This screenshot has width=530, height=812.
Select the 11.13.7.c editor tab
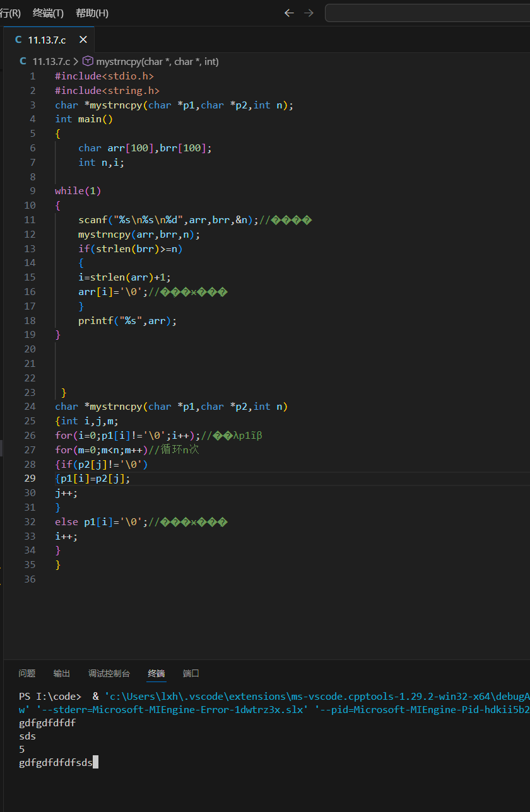point(49,40)
